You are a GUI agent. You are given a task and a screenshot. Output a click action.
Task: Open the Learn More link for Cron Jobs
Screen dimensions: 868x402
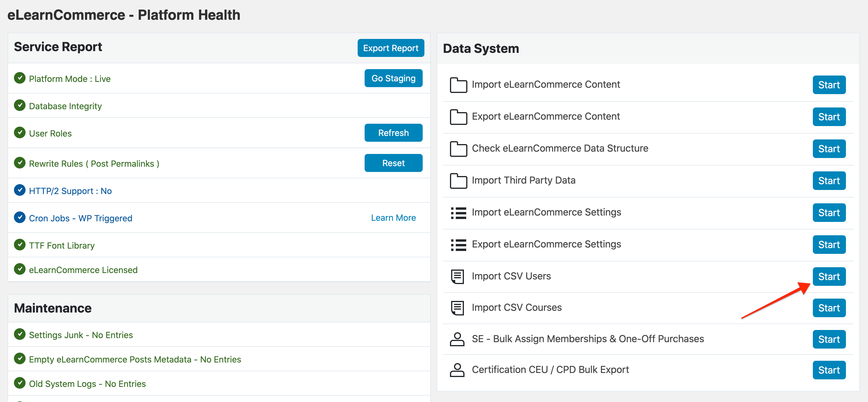(393, 218)
